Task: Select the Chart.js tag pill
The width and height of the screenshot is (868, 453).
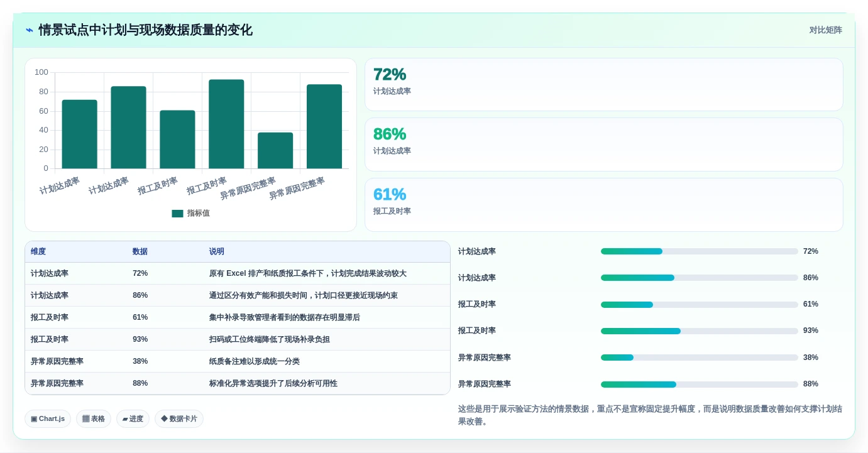Action: [48, 419]
